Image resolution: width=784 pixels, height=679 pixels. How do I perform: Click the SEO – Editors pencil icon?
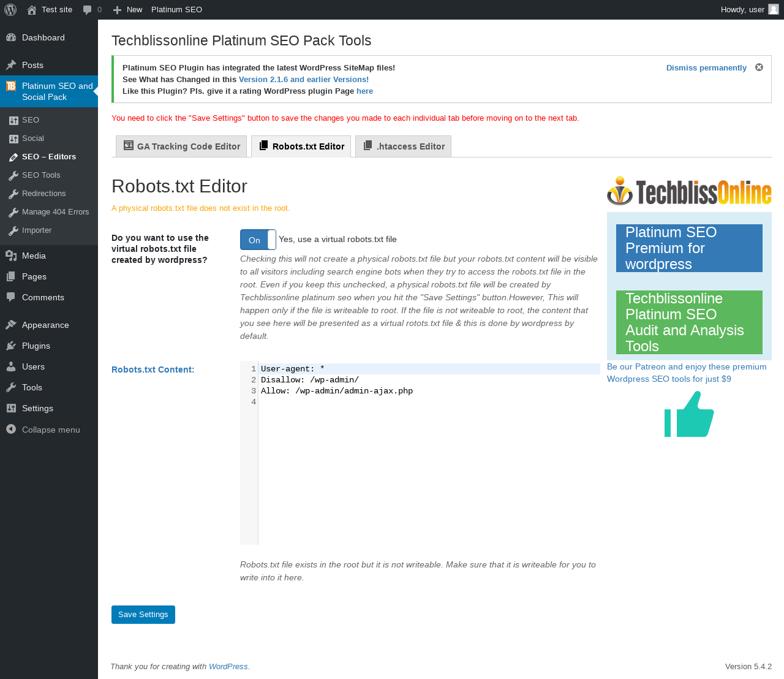tap(13, 157)
